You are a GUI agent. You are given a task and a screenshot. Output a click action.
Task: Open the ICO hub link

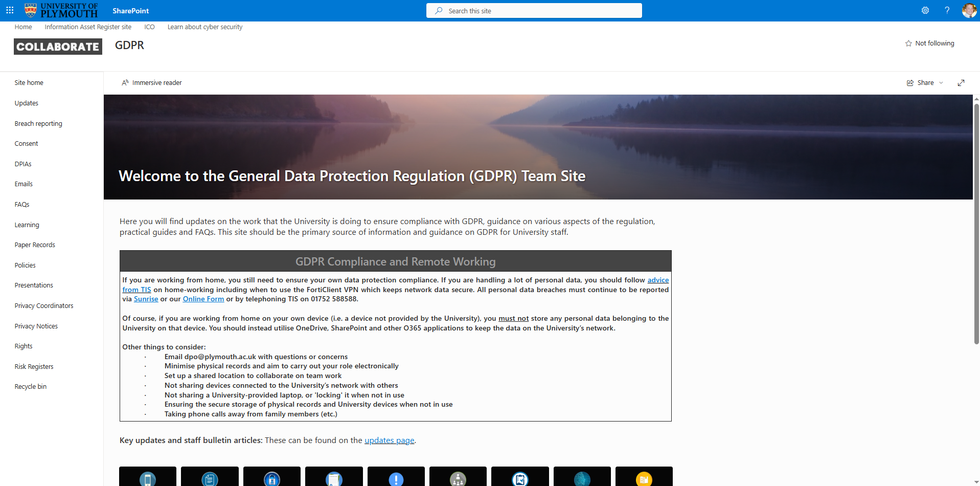[149, 27]
